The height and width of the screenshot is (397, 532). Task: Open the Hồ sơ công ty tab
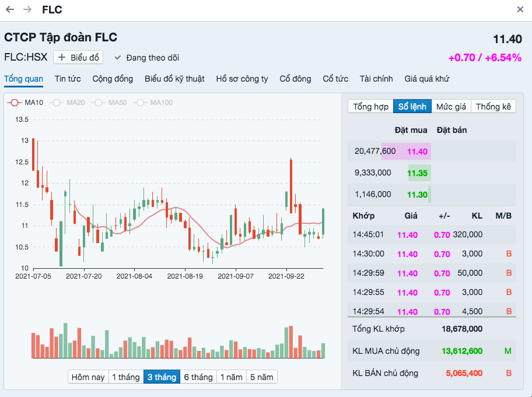click(x=242, y=79)
